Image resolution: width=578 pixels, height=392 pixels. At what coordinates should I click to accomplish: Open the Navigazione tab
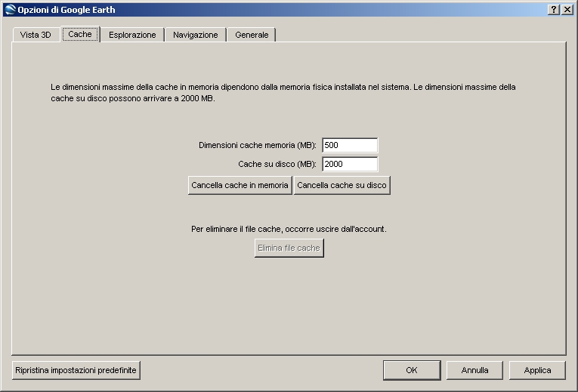[196, 35]
